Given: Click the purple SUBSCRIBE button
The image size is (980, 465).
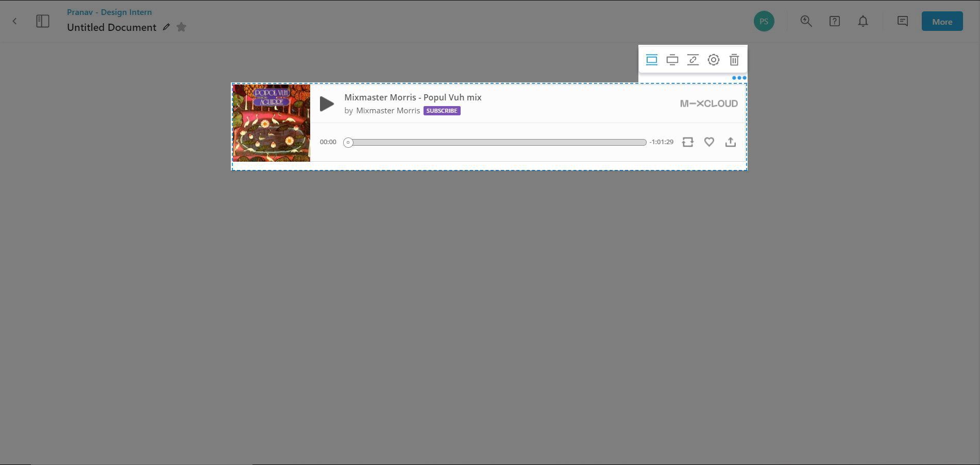Looking at the screenshot, I should point(442,111).
